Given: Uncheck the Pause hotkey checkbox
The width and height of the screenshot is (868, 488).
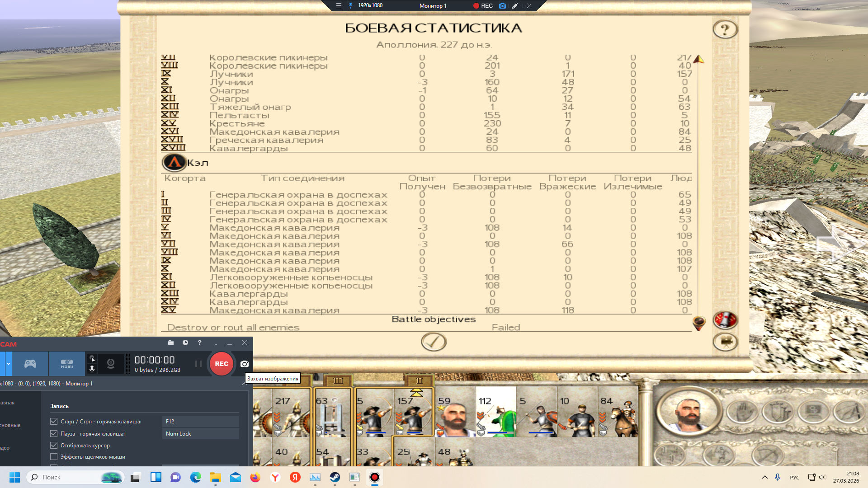Looking at the screenshot, I should (54, 433).
